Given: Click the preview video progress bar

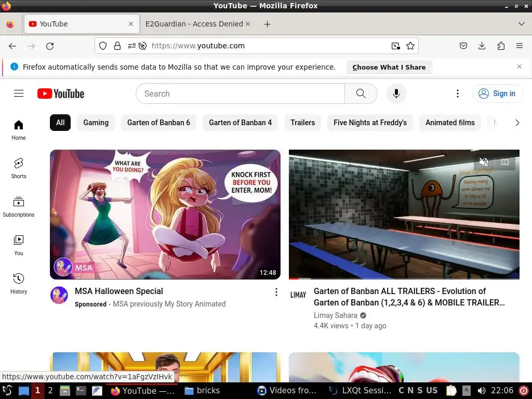Looking at the screenshot, I should click(x=404, y=278).
